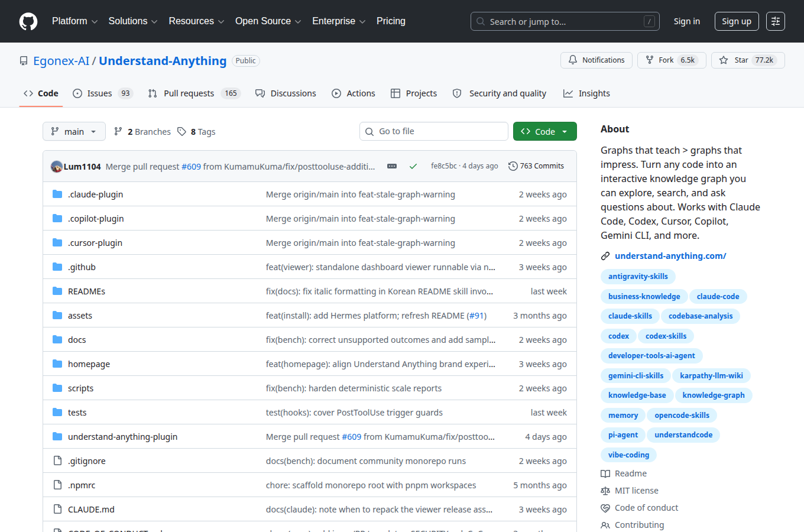
Task: Expand the Resources menu
Action: coord(196,21)
